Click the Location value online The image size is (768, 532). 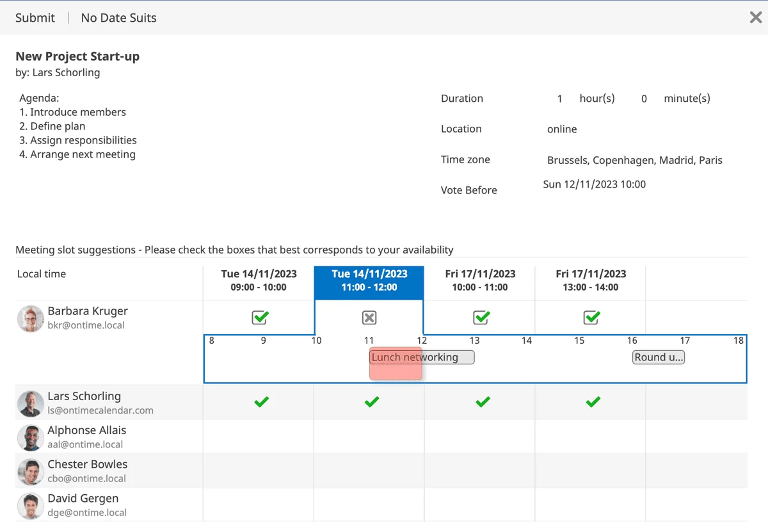click(562, 129)
